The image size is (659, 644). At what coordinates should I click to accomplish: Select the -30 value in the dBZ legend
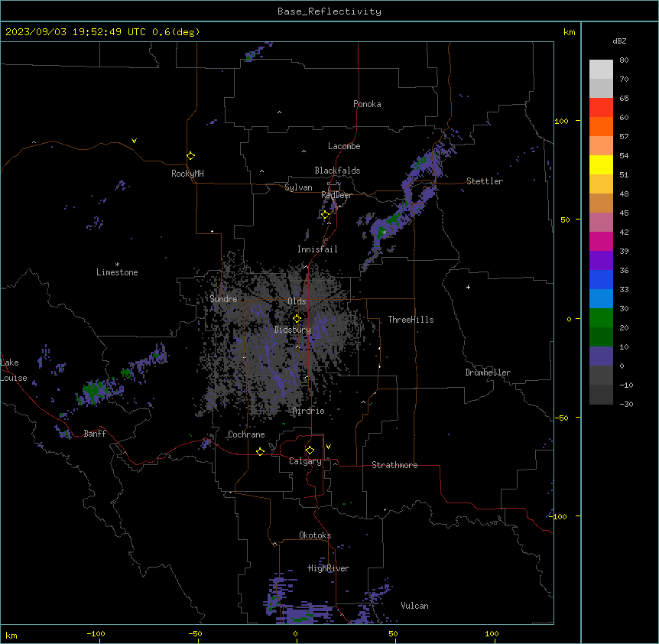(626, 405)
